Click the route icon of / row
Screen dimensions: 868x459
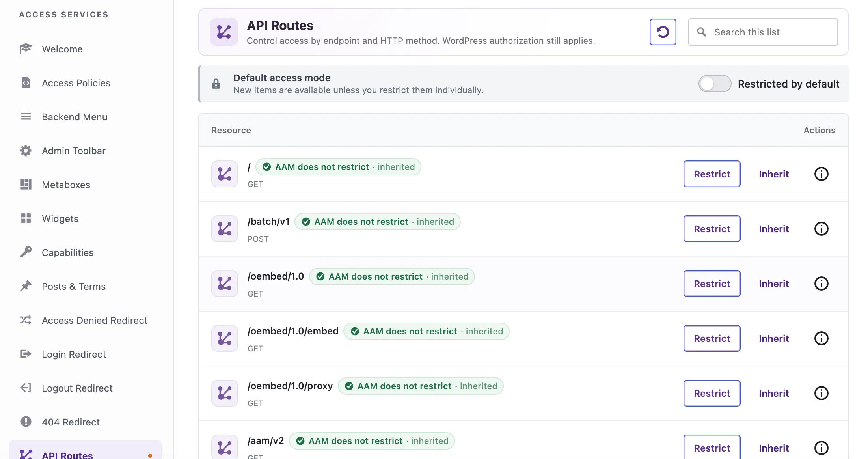(x=225, y=174)
